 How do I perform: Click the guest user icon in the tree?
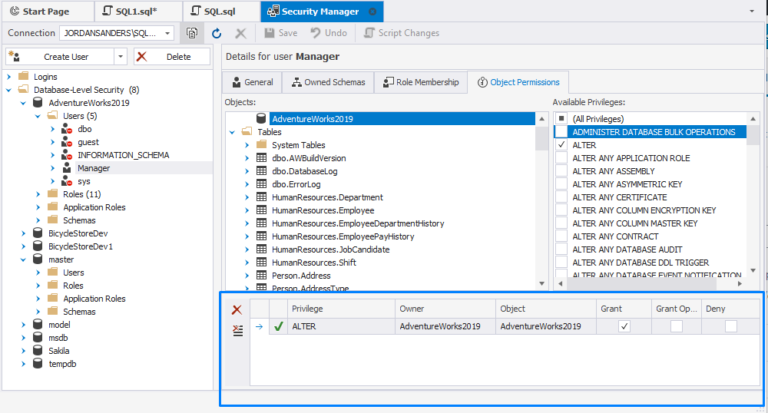pos(67,142)
